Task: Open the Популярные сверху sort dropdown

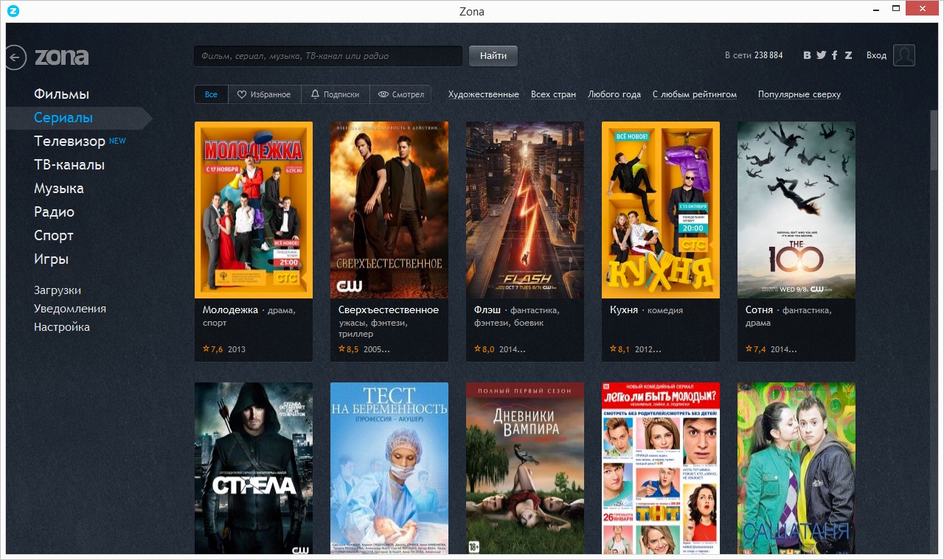Action: [799, 94]
